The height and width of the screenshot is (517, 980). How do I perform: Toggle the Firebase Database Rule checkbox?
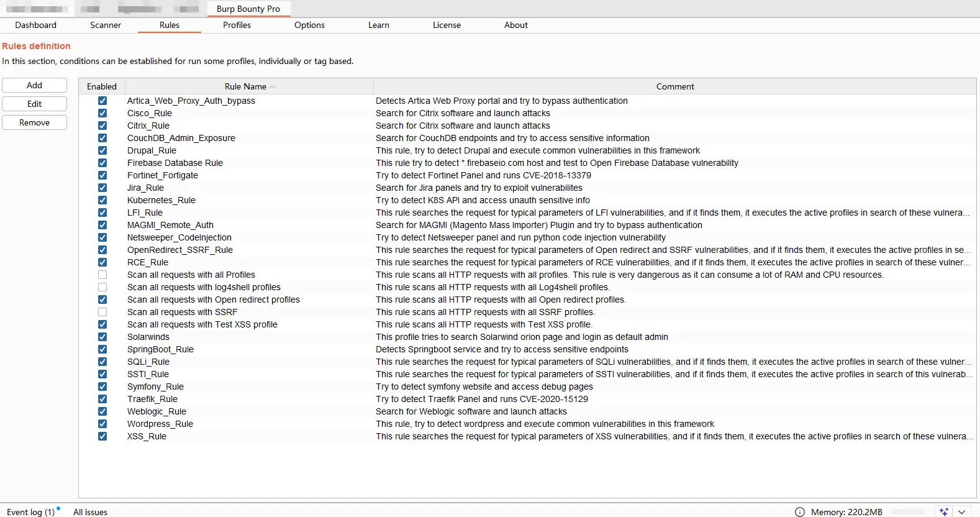coord(102,163)
